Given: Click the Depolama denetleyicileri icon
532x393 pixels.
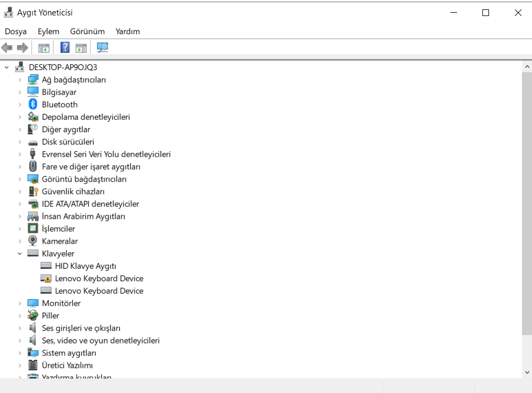Looking at the screenshot, I should (33, 117).
